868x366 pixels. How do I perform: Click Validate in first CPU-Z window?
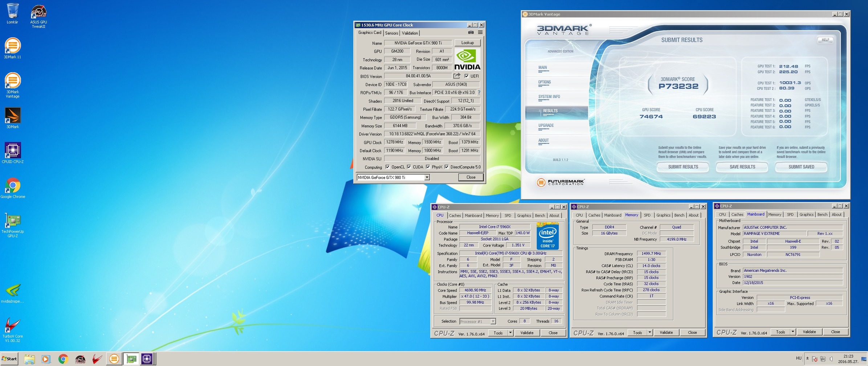pos(527,333)
